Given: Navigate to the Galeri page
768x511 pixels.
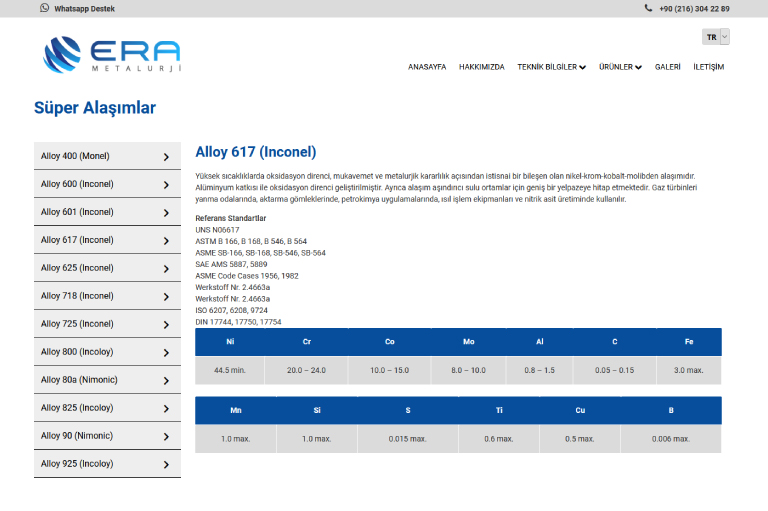Looking at the screenshot, I should [x=667, y=67].
